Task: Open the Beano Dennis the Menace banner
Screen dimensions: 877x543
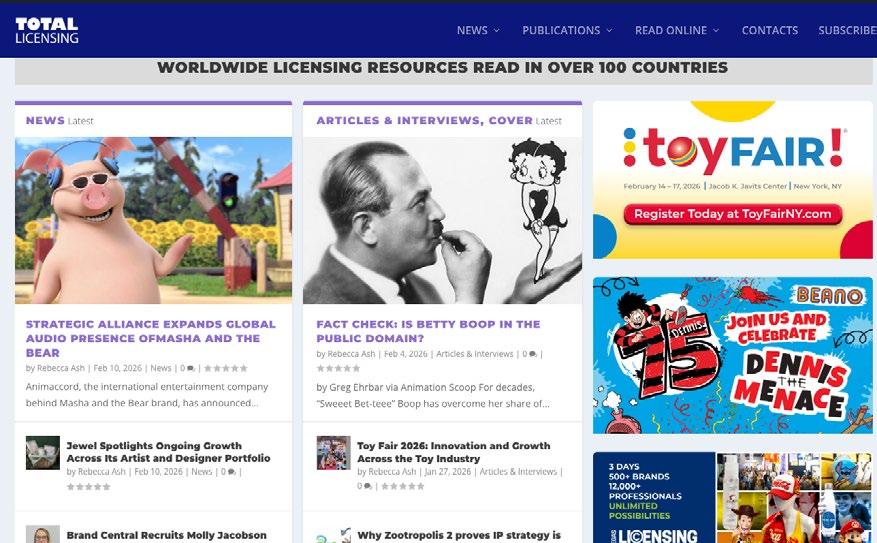Action: click(x=733, y=355)
